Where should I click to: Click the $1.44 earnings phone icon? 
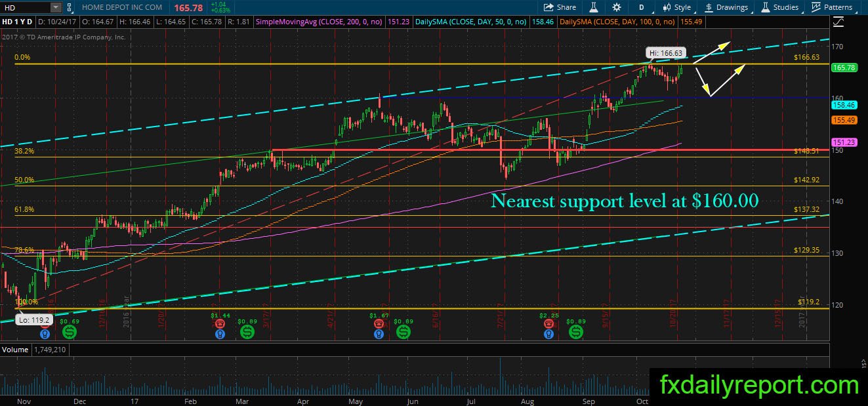(x=220, y=323)
